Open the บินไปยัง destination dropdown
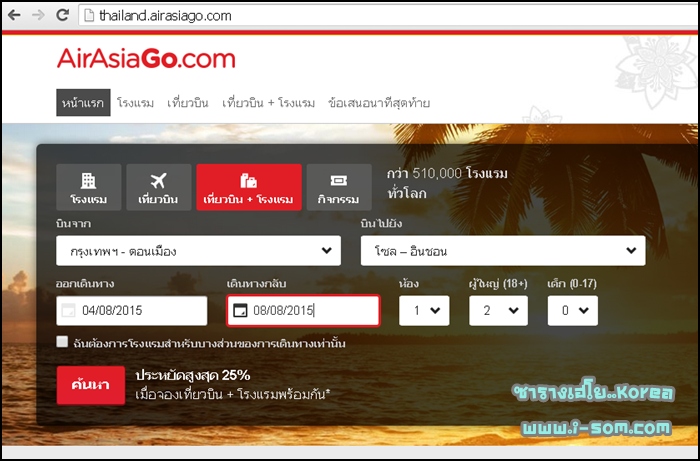The height and width of the screenshot is (461, 700). click(x=503, y=251)
